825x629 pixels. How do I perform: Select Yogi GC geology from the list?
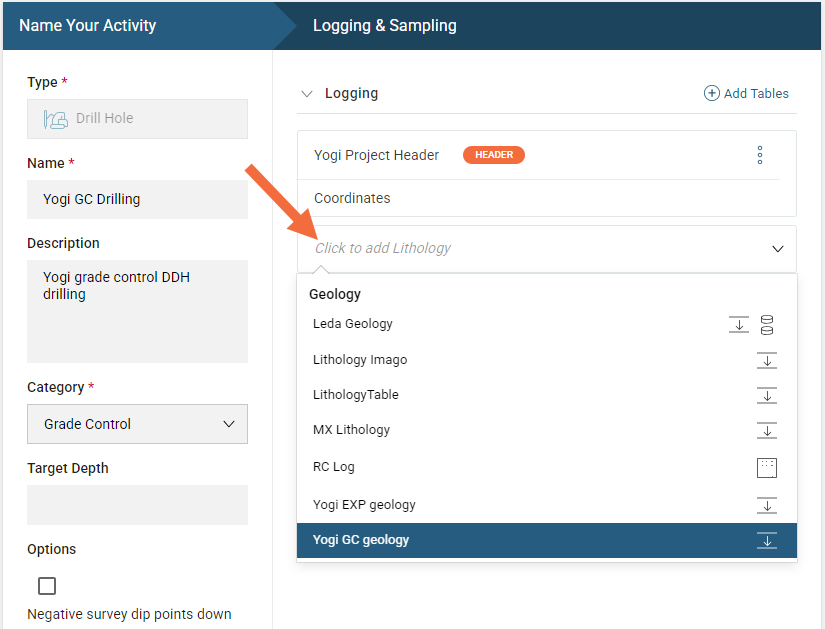point(361,540)
